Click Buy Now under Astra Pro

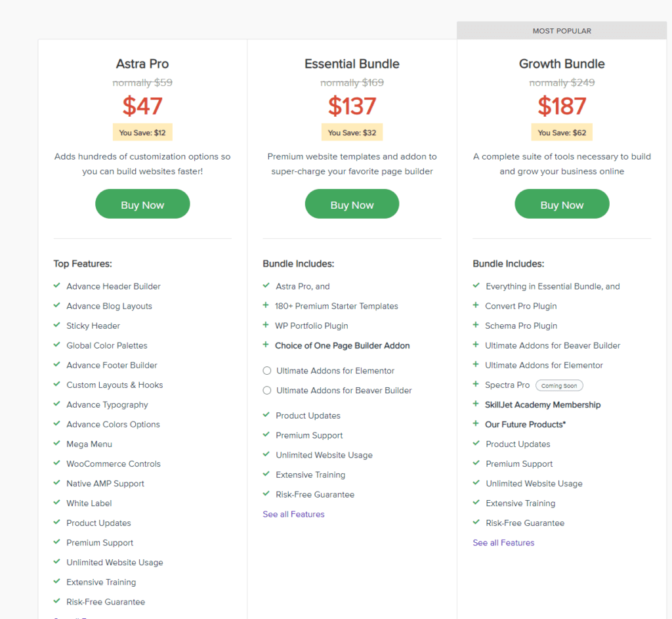coord(142,204)
